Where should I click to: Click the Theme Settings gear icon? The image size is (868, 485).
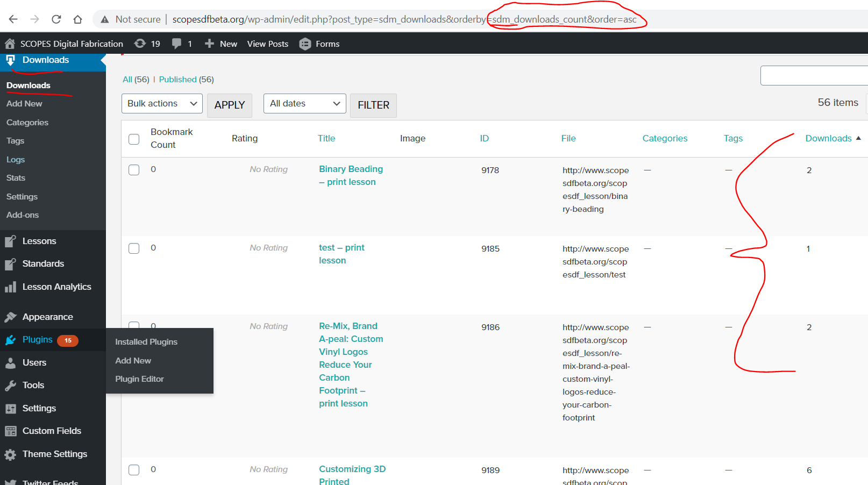pyautogui.click(x=10, y=454)
